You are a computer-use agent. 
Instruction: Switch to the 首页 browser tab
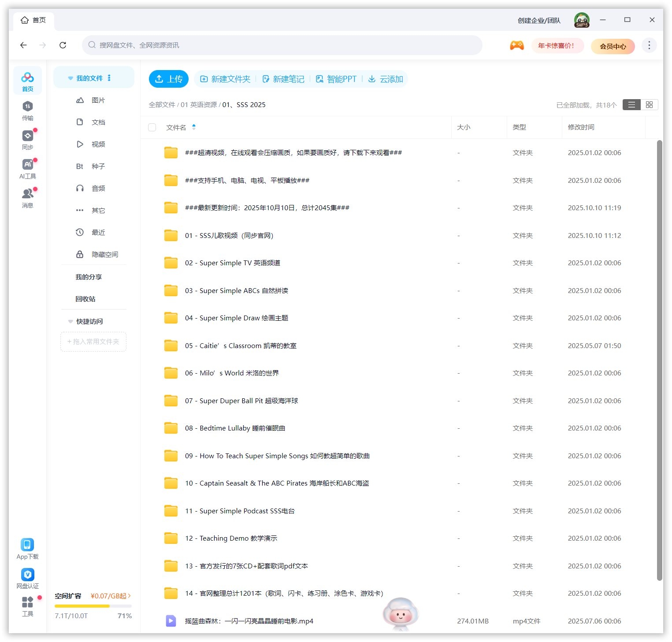[34, 20]
